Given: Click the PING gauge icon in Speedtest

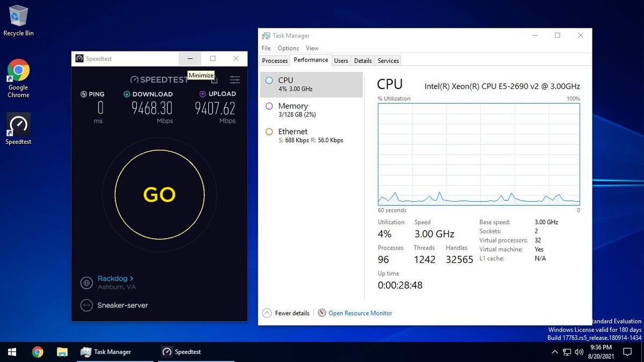Looking at the screenshot, I should (84, 94).
